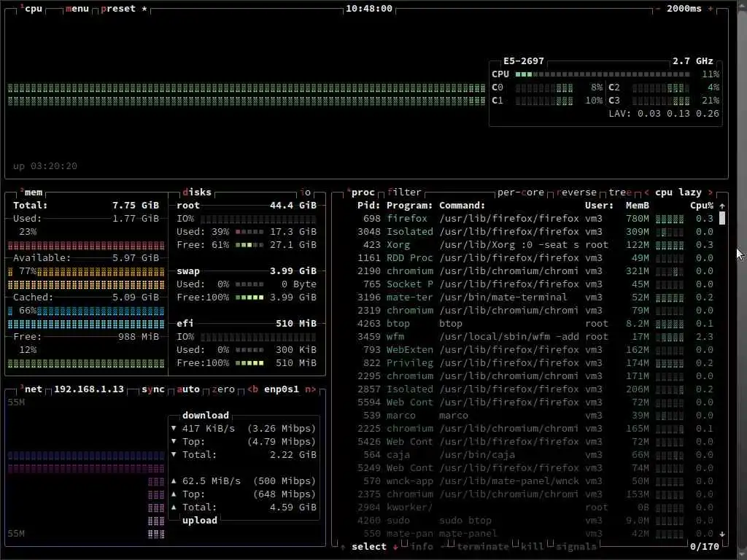The height and width of the screenshot is (560, 747).
Task: Toggle reverse sort order
Action: tap(576, 192)
